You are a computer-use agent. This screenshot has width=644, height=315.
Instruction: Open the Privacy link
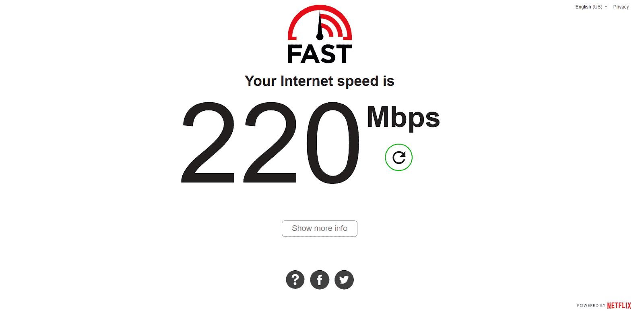click(621, 7)
